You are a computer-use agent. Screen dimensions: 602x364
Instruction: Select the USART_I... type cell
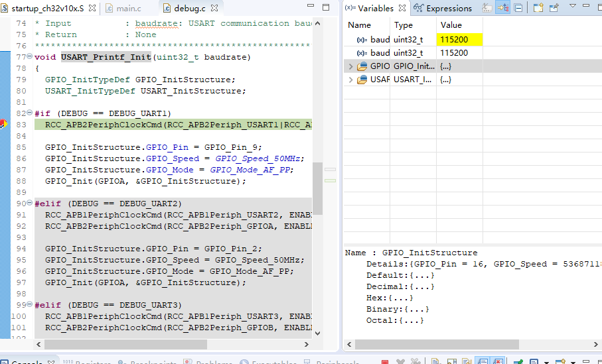click(413, 80)
